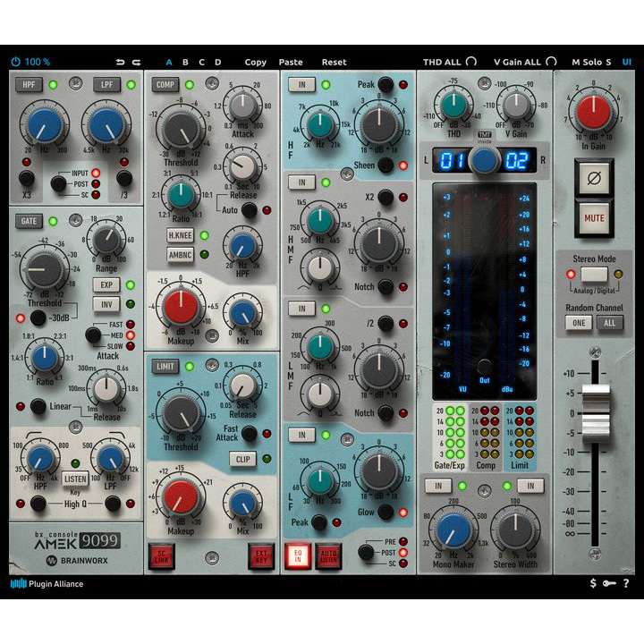Click the license key icon

609,583
